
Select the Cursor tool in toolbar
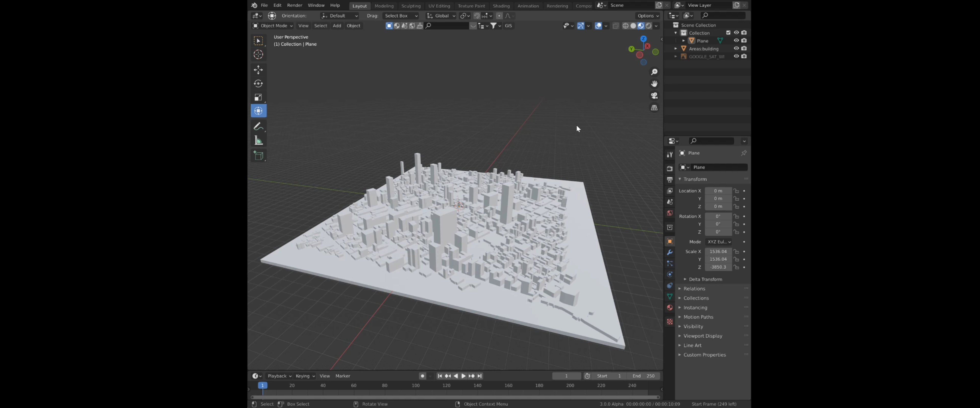coord(258,54)
